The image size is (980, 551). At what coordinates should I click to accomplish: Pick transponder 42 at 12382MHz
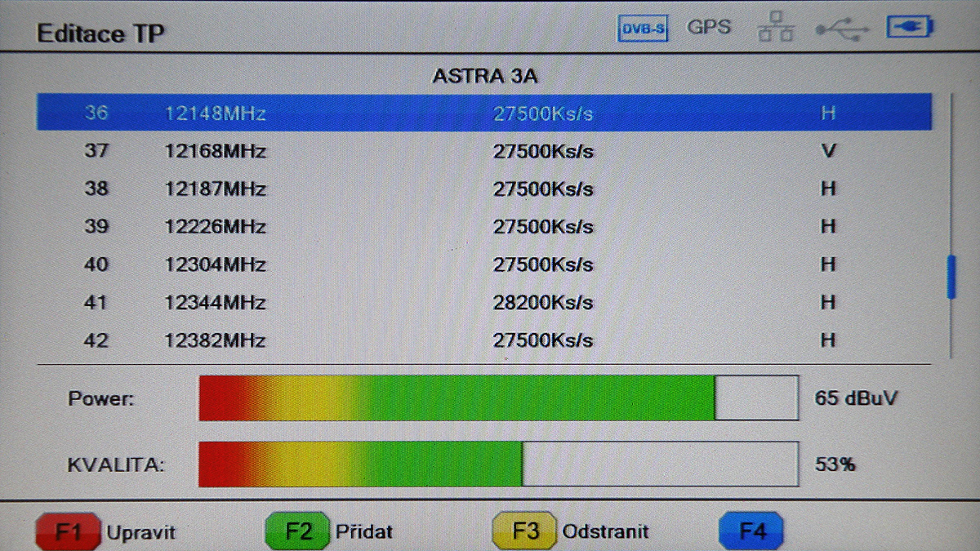483,340
